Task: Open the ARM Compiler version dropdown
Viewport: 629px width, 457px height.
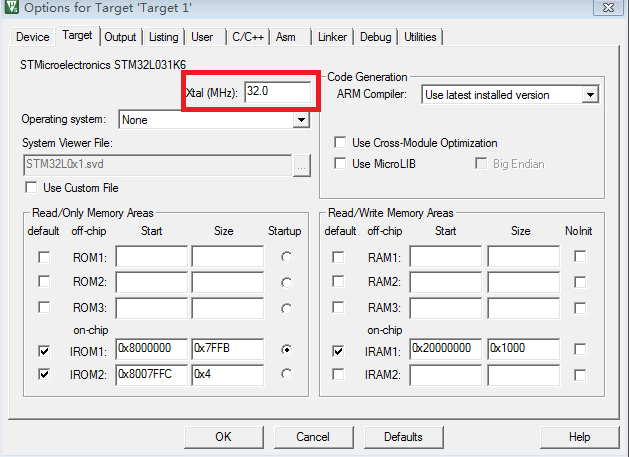Action: [590, 95]
